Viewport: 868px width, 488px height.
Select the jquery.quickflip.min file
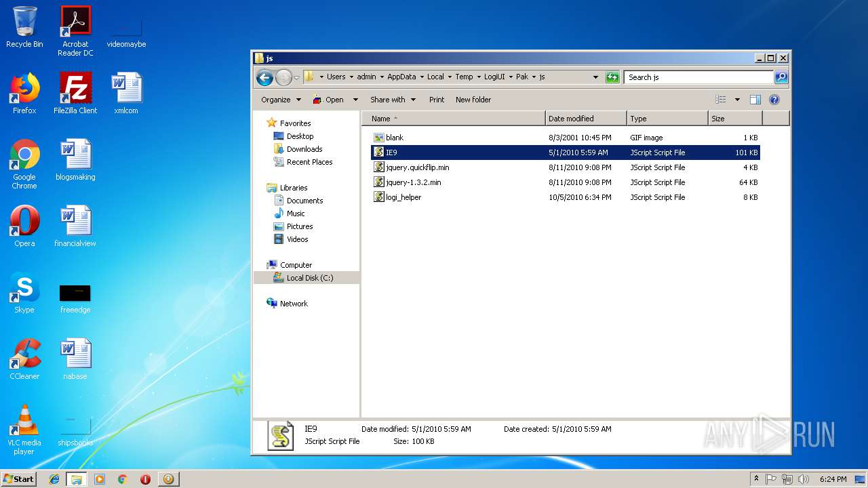click(566, 167)
